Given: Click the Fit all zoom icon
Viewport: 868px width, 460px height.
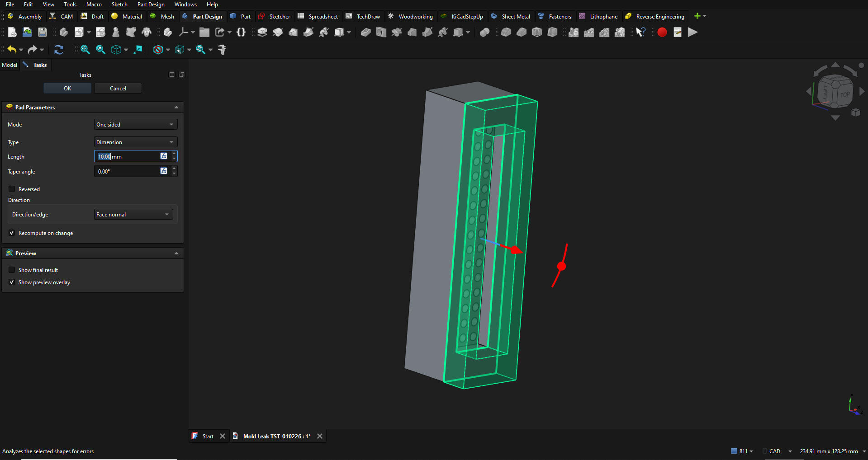Looking at the screenshot, I should [x=85, y=50].
